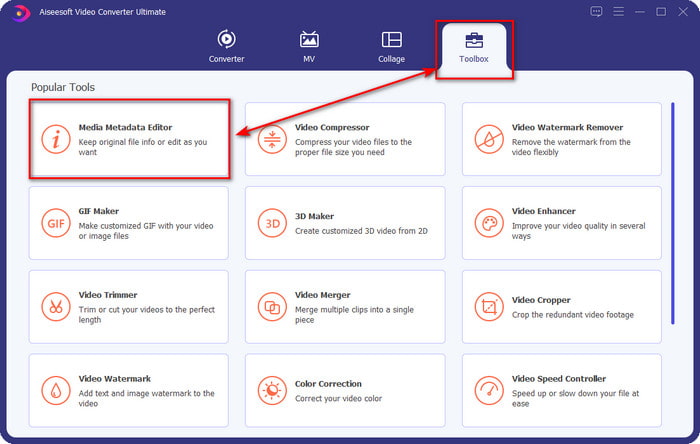Click the tools list vertical scrollbar
The height and width of the screenshot is (444, 700).
[672, 210]
